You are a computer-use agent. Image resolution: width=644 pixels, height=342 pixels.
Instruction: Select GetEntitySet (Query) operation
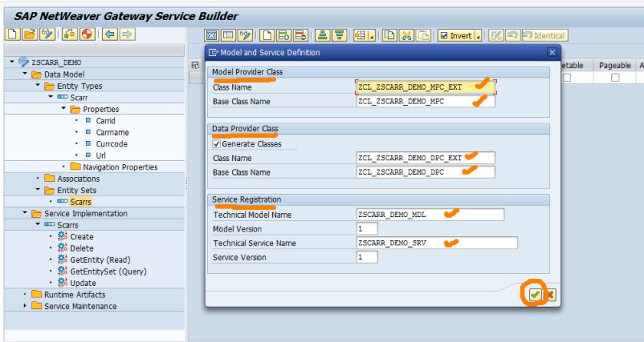tap(108, 271)
